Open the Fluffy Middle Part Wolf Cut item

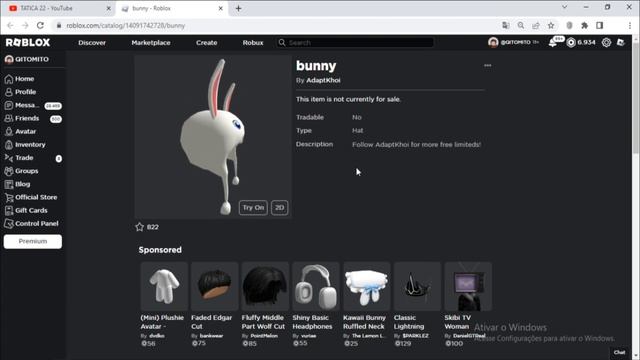265,286
